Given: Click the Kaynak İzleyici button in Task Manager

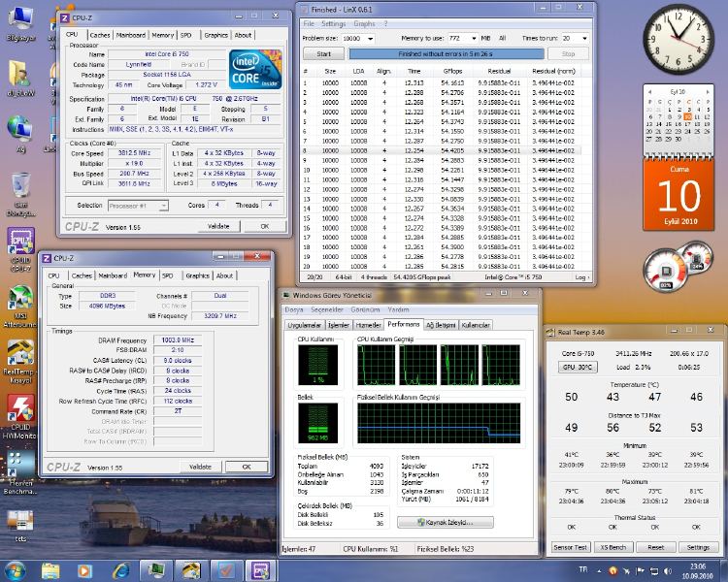Looking at the screenshot, I should point(446,523).
